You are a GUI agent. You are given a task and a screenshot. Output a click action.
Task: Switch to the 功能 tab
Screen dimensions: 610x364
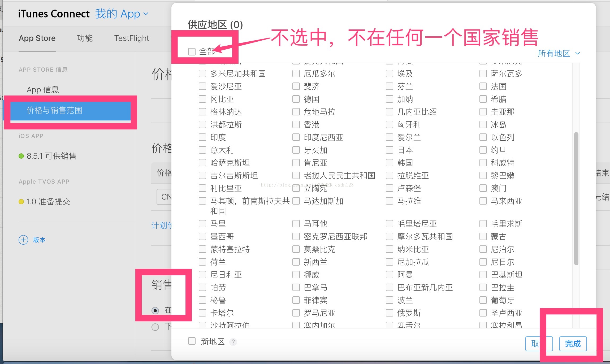point(84,38)
